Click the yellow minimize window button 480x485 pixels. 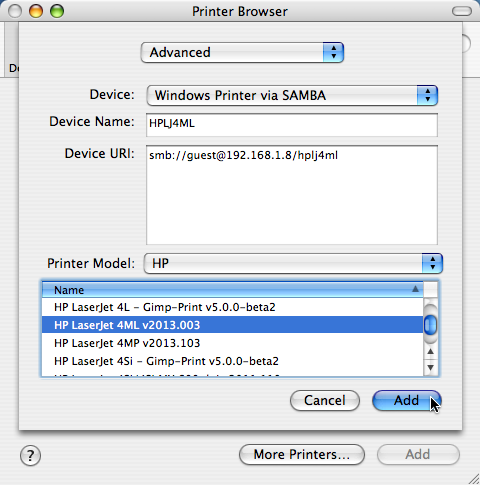click(36, 11)
